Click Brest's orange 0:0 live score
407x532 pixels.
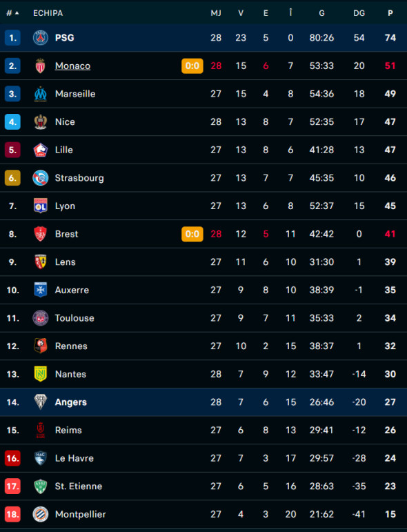pos(192,234)
